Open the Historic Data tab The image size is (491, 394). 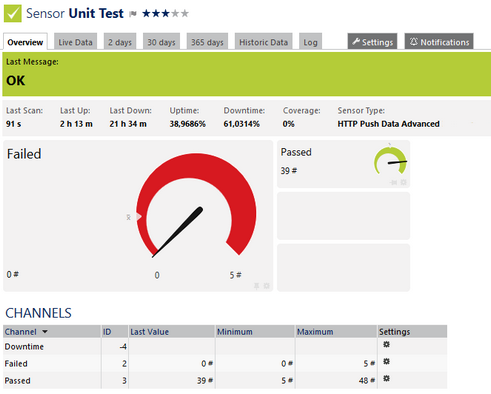click(x=263, y=42)
